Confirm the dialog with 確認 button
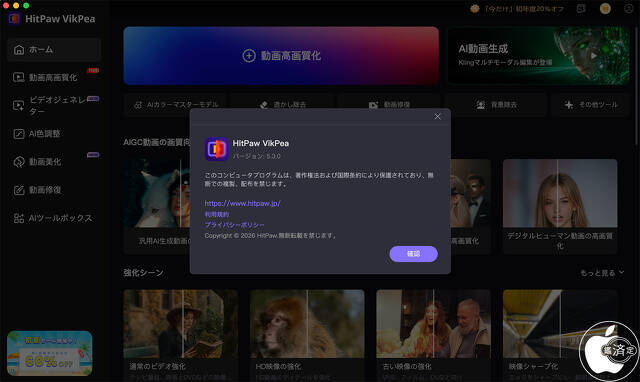640x382 pixels. tap(413, 254)
